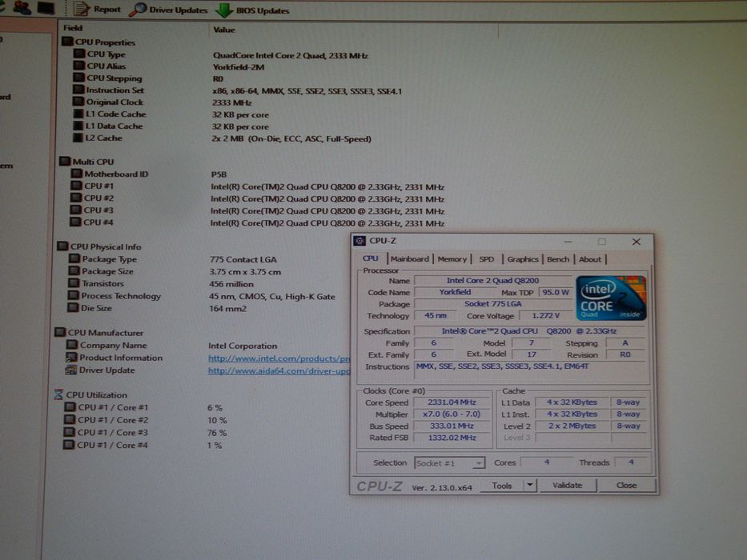Click the Validate button in CPU-Z
Viewport: 747px width, 560px height.
click(x=567, y=486)
